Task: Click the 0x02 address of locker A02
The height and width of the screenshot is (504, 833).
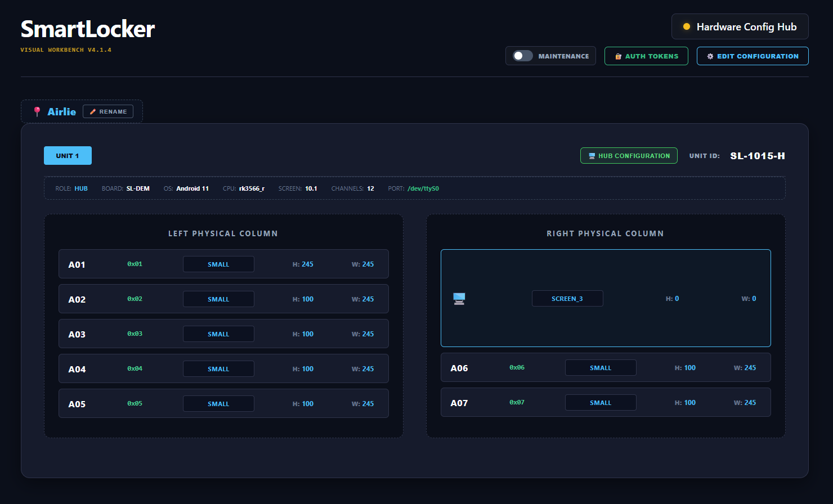Action: (135, 299)
